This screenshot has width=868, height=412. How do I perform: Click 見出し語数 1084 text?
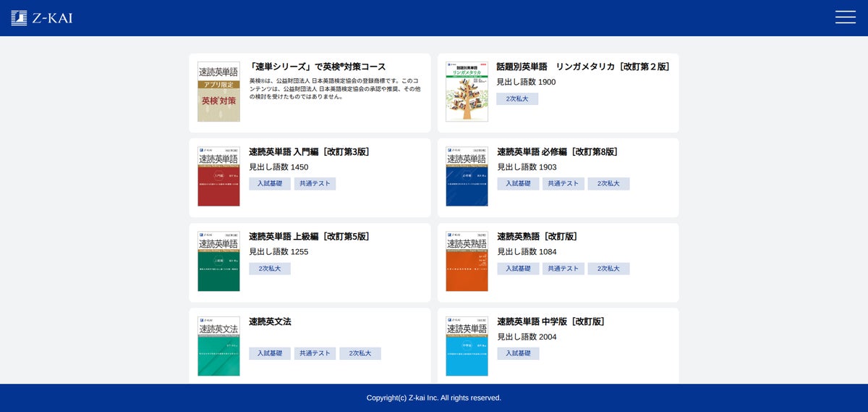[527, 252]
